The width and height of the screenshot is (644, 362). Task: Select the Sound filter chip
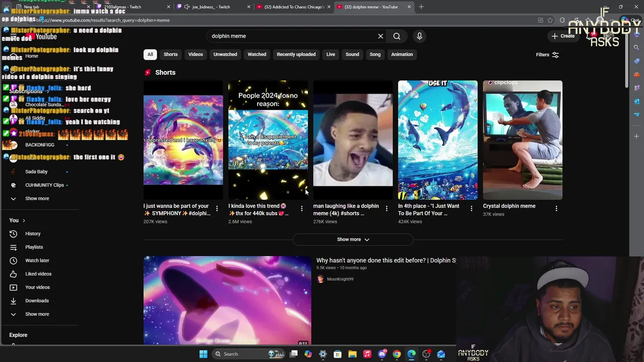pos(352,54)
